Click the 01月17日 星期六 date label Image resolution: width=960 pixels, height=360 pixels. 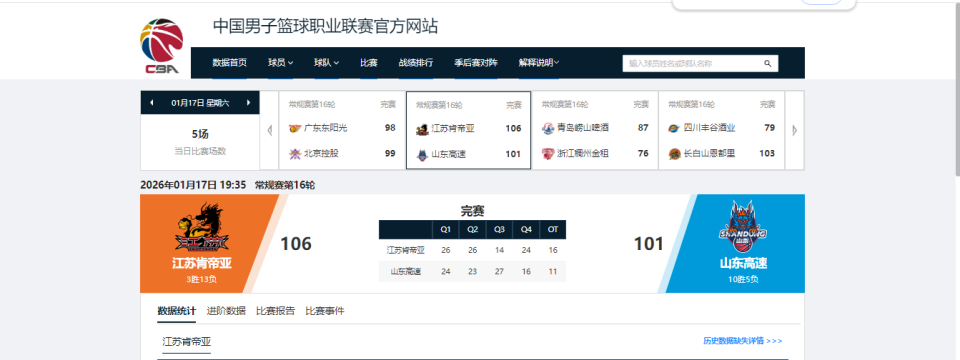[x=200, y=103]
